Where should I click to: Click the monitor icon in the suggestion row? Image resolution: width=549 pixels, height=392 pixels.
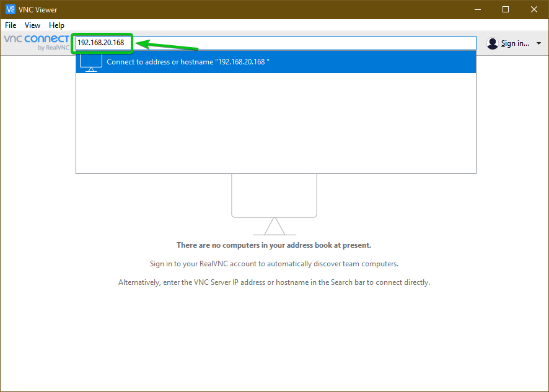click(x=91, y=63)
